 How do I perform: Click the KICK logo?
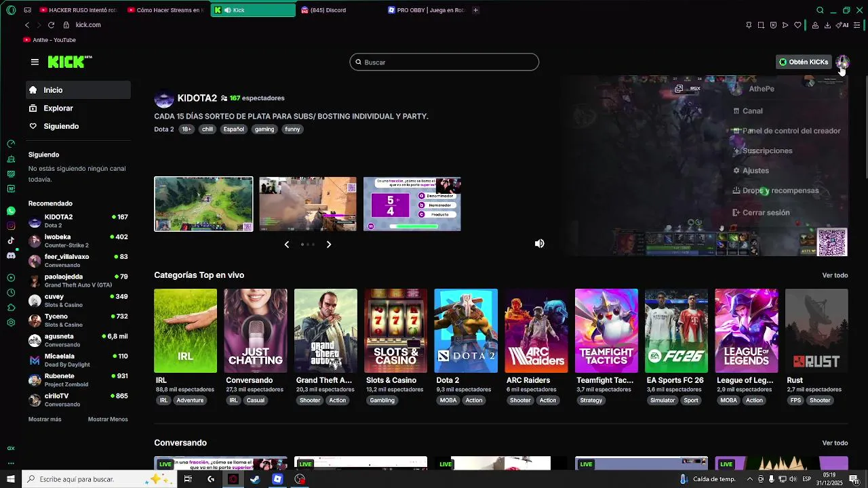click(x=70, y=62)
